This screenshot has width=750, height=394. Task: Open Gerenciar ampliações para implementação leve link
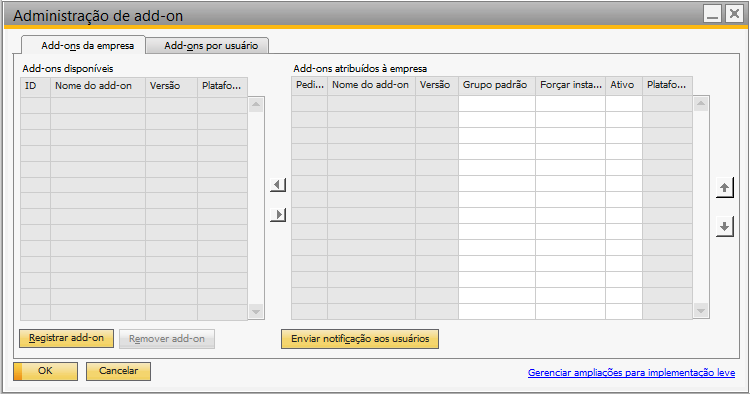pyautogui.click(x=631, y=372)
